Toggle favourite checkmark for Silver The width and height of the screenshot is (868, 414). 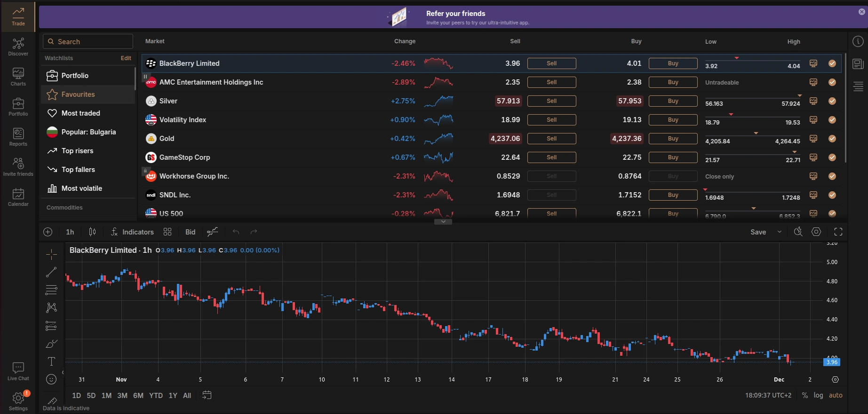coord(832,101)
